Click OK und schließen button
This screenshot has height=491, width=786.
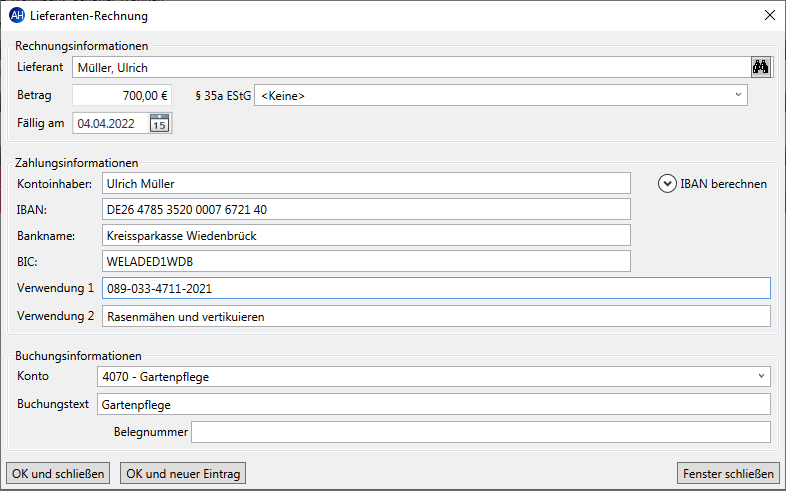point(58,473)
